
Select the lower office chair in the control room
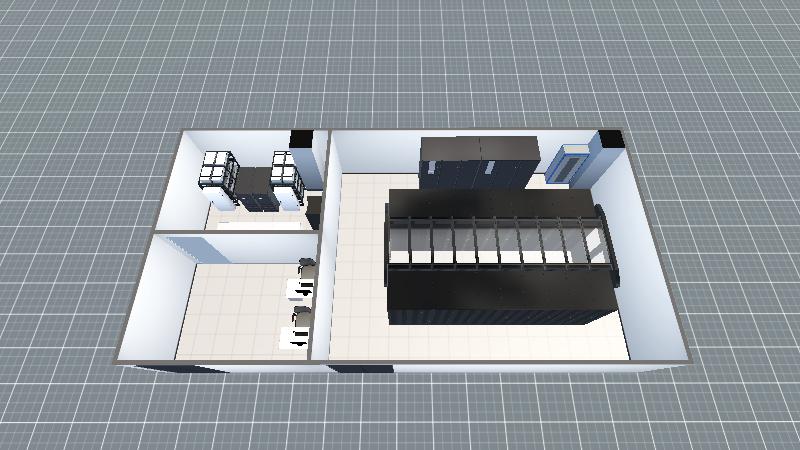tap(301, 317)
